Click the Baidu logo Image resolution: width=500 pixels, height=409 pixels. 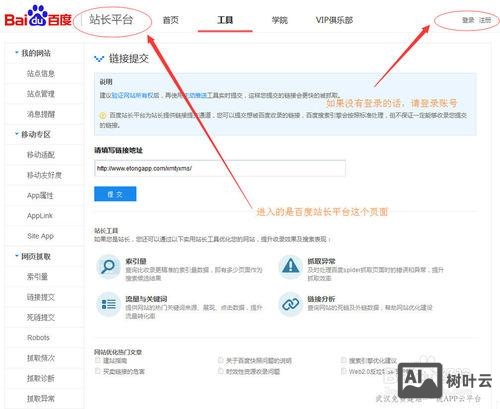tap(38, 17)
